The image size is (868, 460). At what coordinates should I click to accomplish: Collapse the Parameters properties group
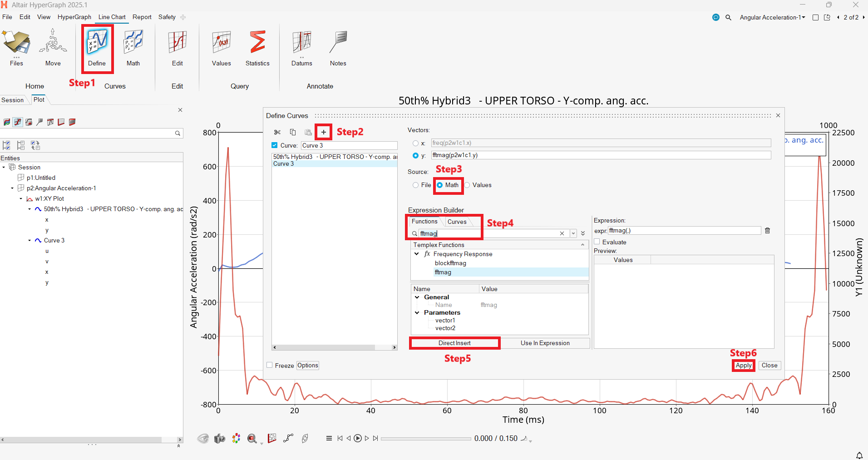[417, 312]
